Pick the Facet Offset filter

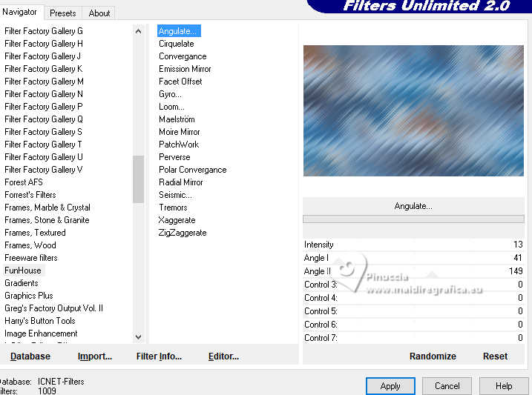coord(180,82)
